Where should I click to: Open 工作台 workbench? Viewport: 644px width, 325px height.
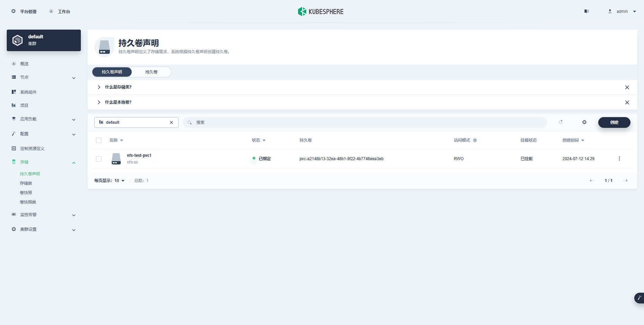pos(60,11)
